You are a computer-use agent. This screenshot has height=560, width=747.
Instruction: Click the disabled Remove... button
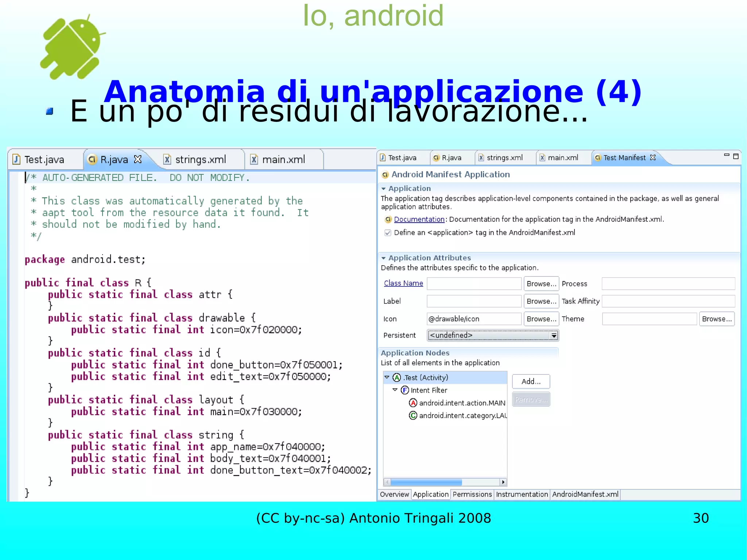click(x=531, y=399)
